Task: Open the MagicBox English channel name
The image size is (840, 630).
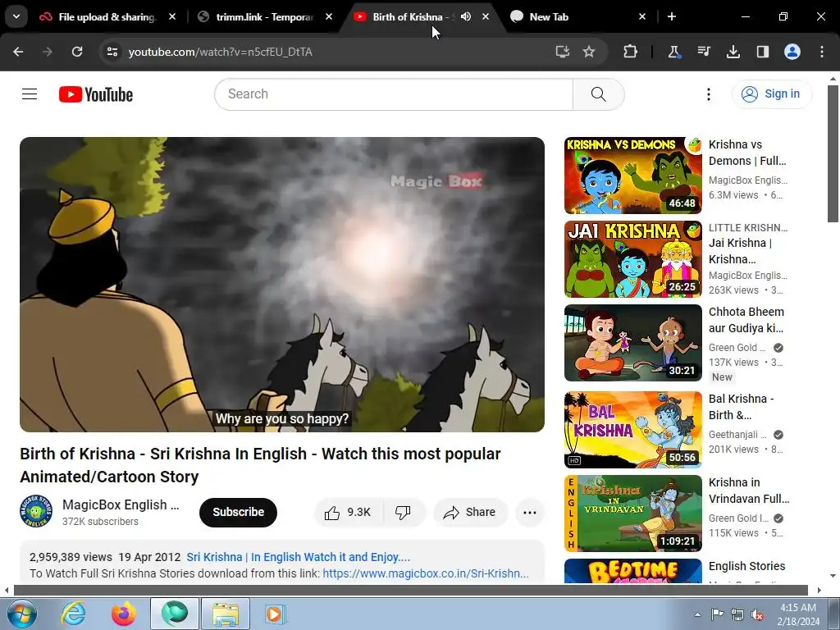Action: tap(121, 504)
